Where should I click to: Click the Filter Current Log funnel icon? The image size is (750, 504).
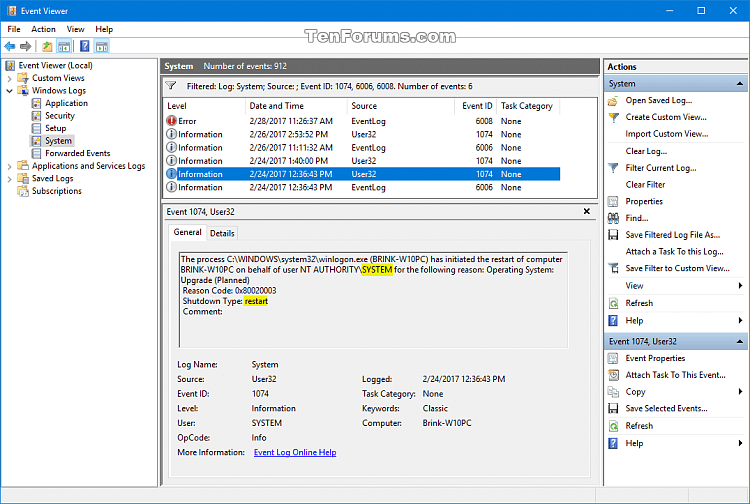point(613,168)
